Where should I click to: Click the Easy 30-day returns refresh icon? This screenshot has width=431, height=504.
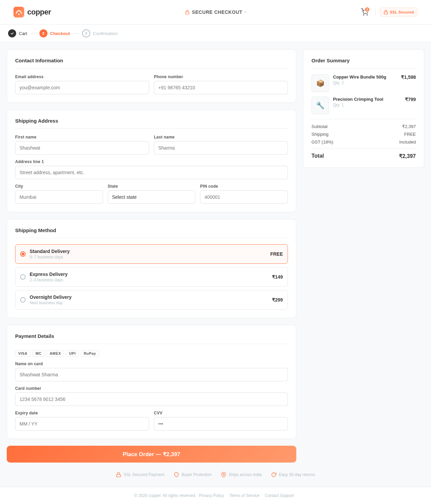pyautogui.click(x=274, y=475)
